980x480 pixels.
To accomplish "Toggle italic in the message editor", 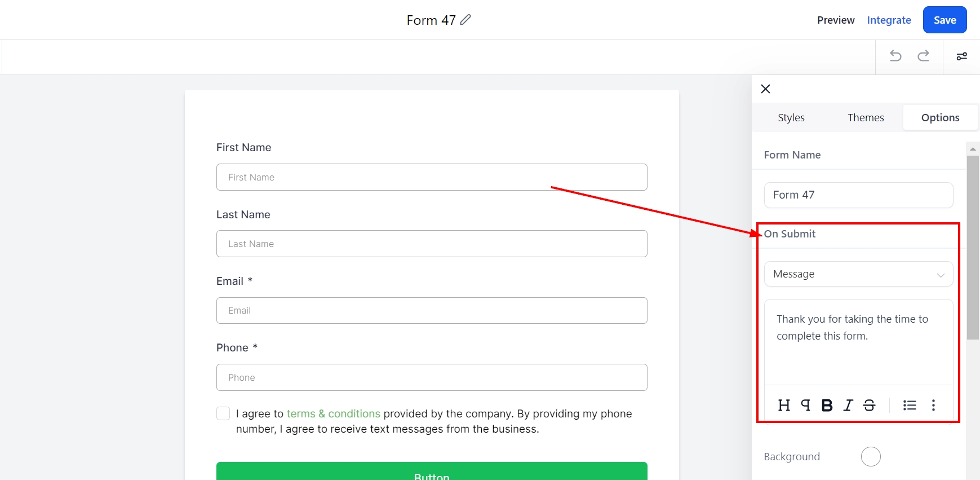I will [848, 405].
